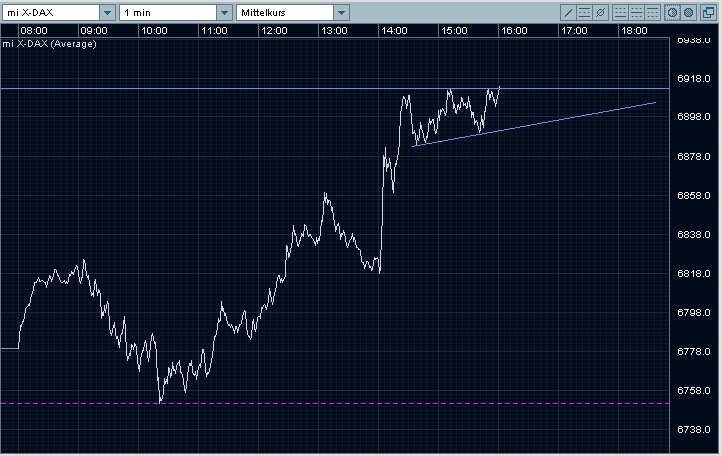Screen dimensions: 722x456
Task: Click the 6798.0 price axis label
Action: [x=694, y=312]
